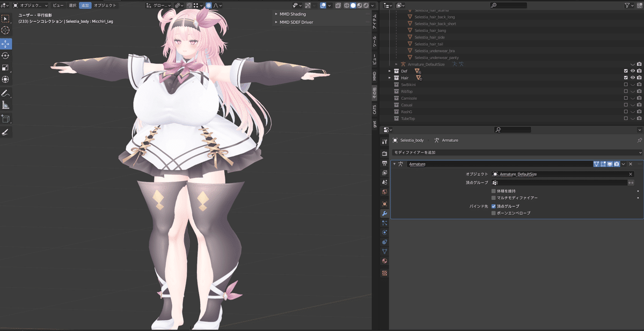Choose the Move tool
Viewport: 644px width, 331px height.
[x=6, y=44]
